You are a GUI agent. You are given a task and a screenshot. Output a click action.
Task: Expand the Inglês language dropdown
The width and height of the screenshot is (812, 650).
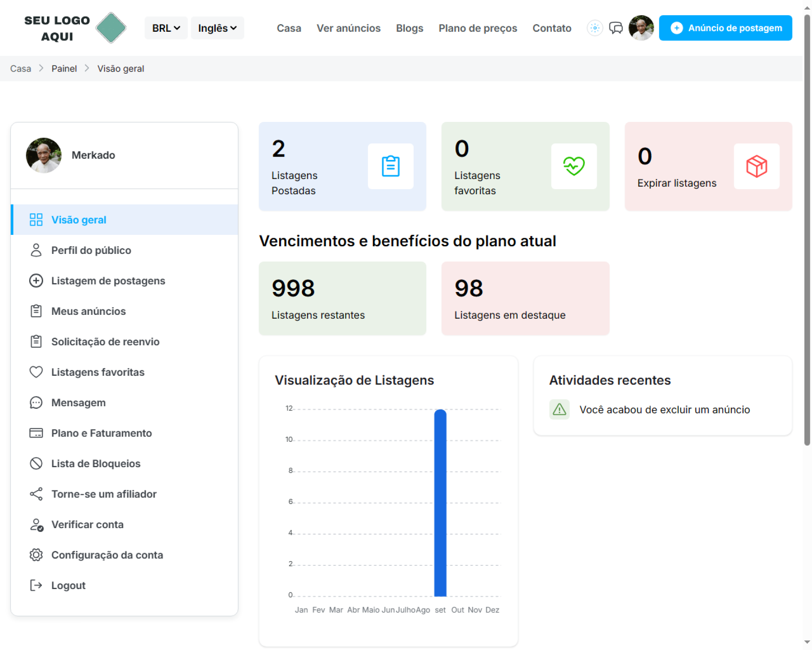pos(217,28)
